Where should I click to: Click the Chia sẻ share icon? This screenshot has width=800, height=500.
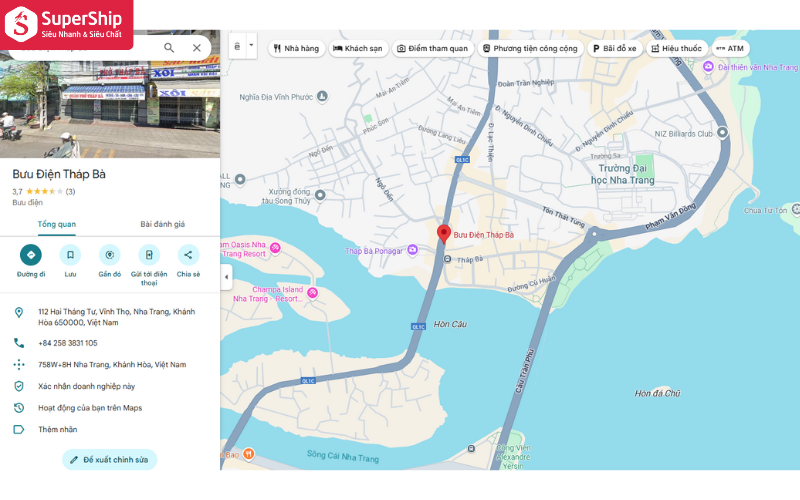coord(188,255)
